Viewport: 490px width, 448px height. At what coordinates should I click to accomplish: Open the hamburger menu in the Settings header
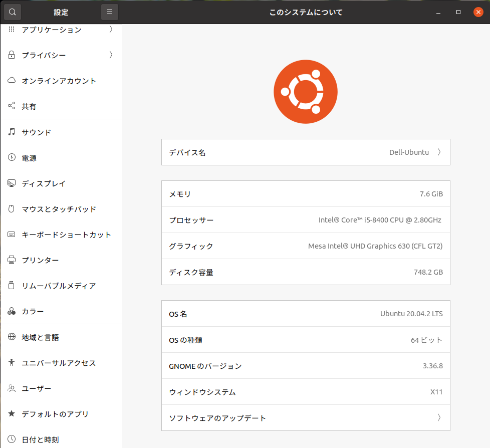pos(110,12)
